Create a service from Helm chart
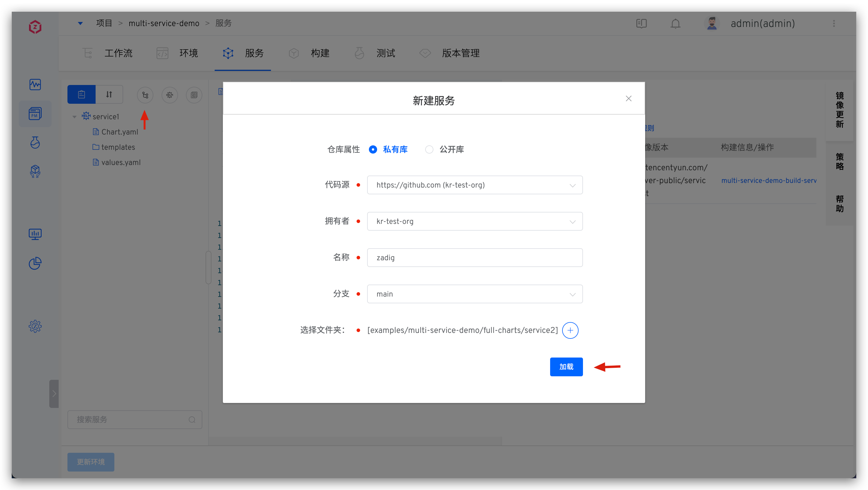The height and width of the screenshot is (490, 868). click(x=169, y=95)
